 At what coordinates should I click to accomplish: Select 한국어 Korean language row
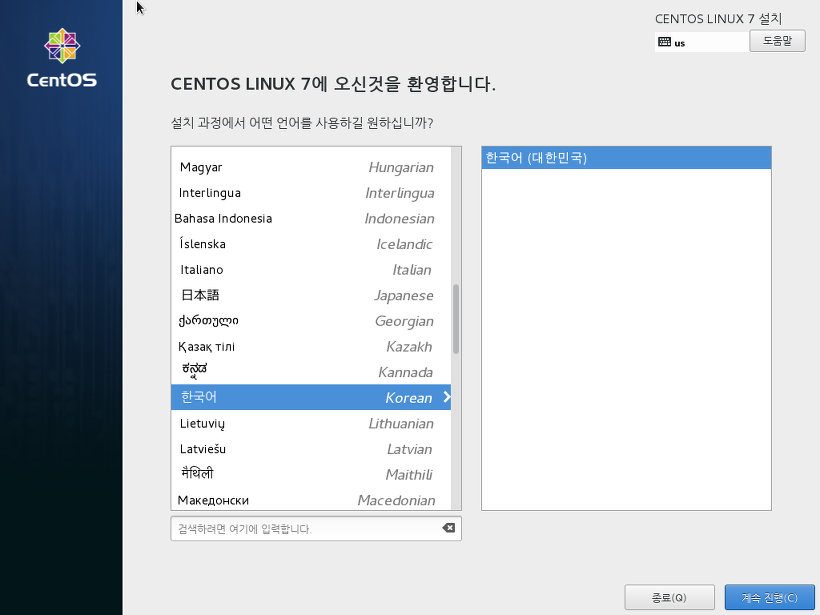311,397
